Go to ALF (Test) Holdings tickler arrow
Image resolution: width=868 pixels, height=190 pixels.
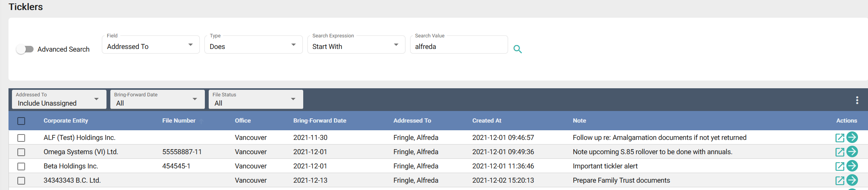coord(852,137)
